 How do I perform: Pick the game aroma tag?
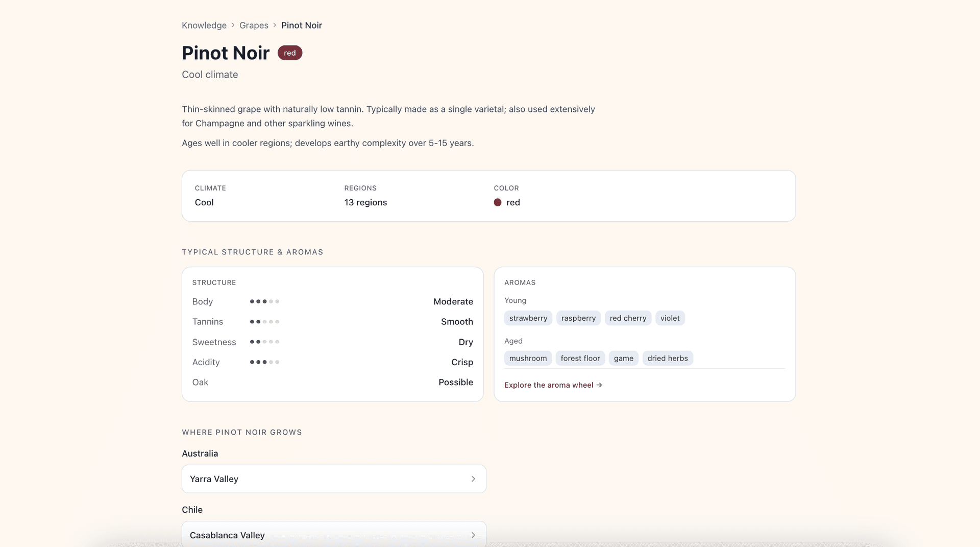point(623,359)
